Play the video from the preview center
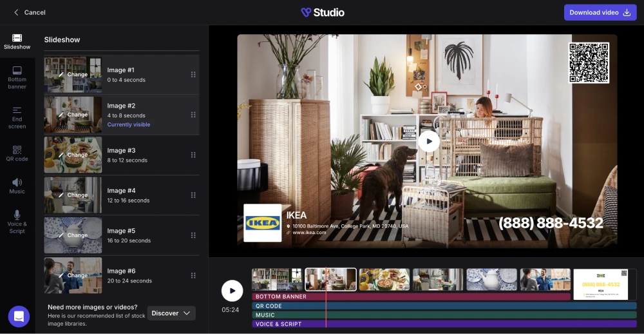The width and height of the screenshot is (644, 334). (x=429, y=141)
